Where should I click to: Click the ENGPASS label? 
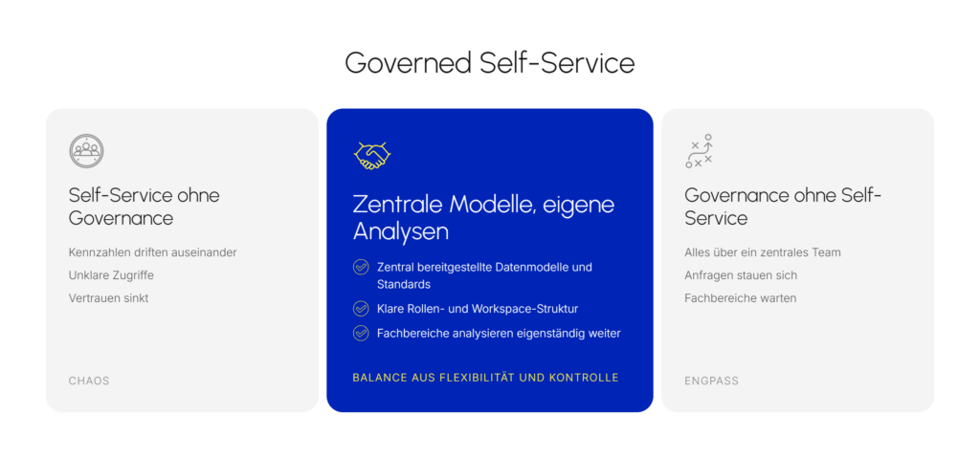coord(711,381)
